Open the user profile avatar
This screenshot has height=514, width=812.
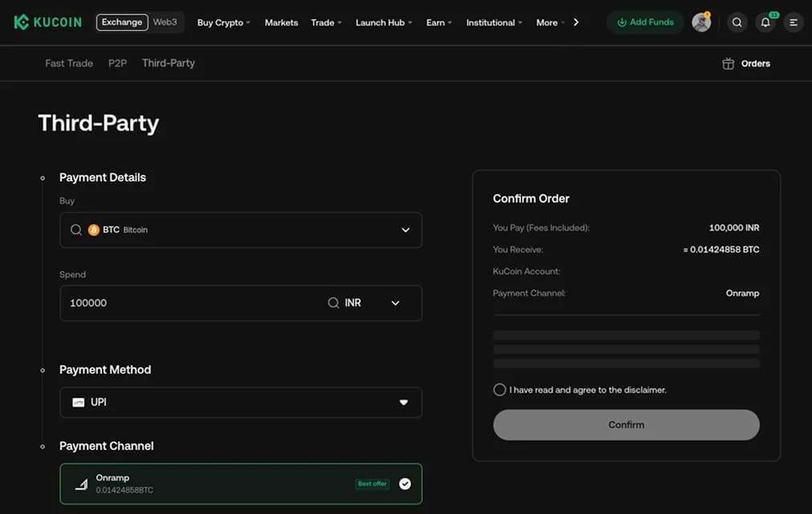(701, 22)
